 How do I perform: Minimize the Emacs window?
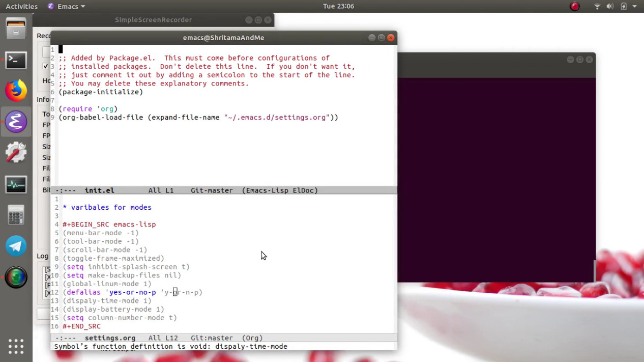pyautogui.click(x=372, y=38)
